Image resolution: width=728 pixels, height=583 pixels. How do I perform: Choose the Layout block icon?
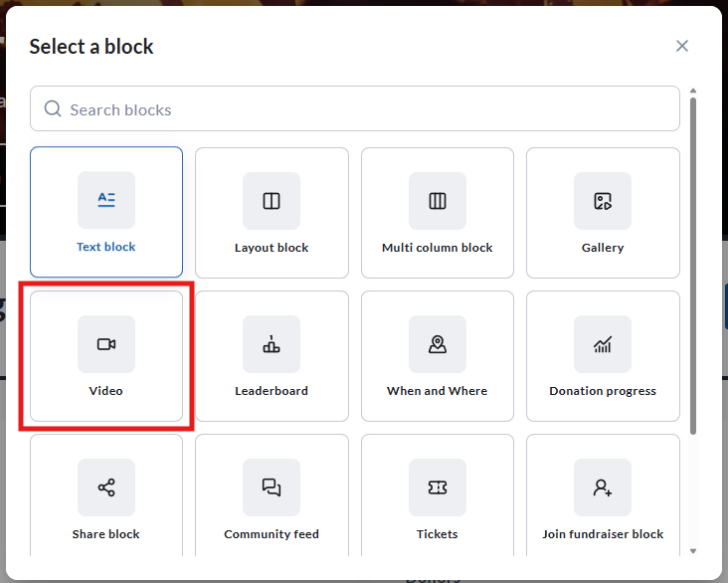tap(272, 201)
